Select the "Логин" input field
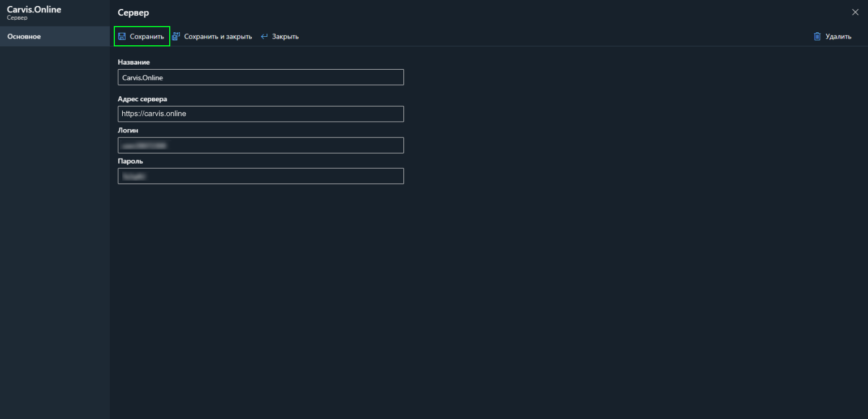868x419 pixels. 260,146
